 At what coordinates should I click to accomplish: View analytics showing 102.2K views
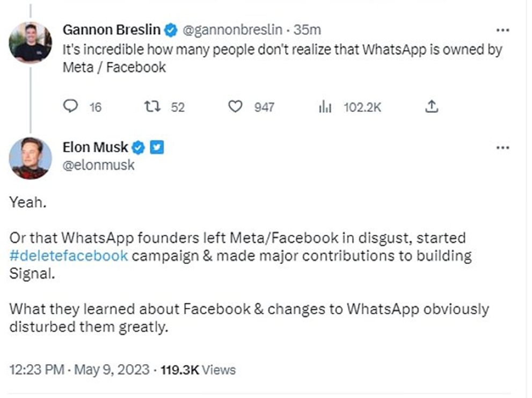tap(325, 107)
